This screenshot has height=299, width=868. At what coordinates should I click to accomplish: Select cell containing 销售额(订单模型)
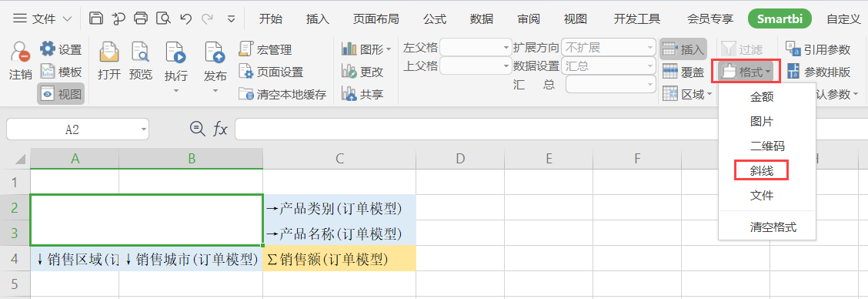click(x=339, y=259)
